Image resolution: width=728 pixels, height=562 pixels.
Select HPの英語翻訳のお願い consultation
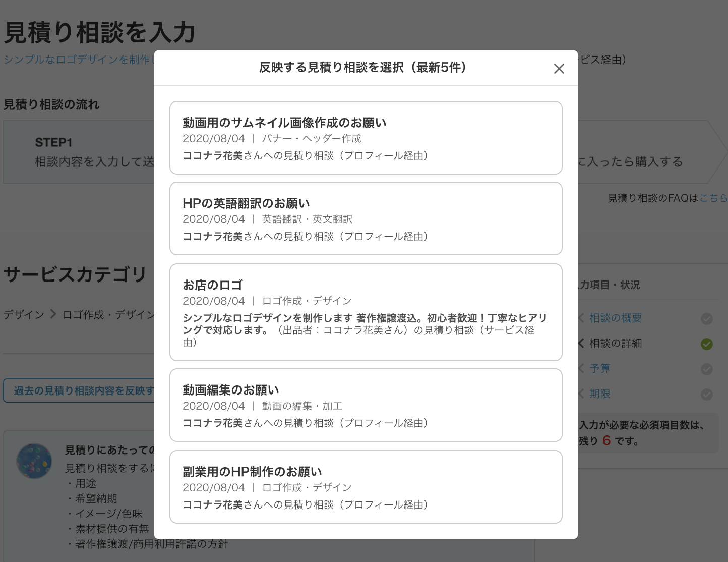pos(366,218)
